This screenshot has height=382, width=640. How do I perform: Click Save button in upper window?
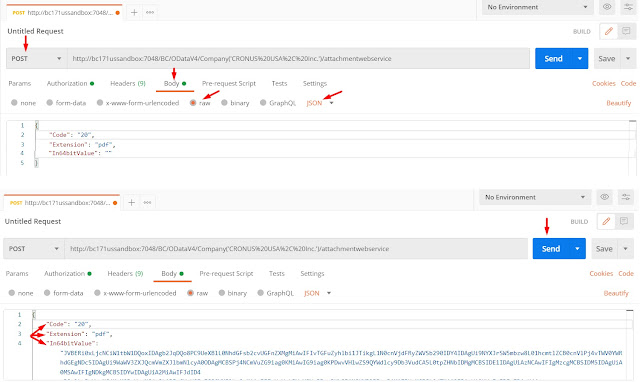[x=607, y=59]
